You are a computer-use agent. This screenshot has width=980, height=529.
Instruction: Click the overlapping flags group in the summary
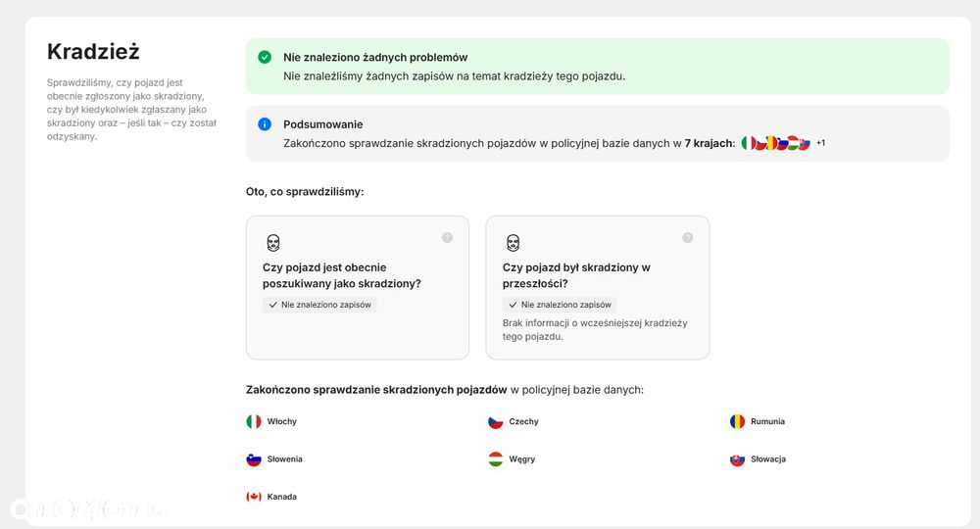(775, 143)
